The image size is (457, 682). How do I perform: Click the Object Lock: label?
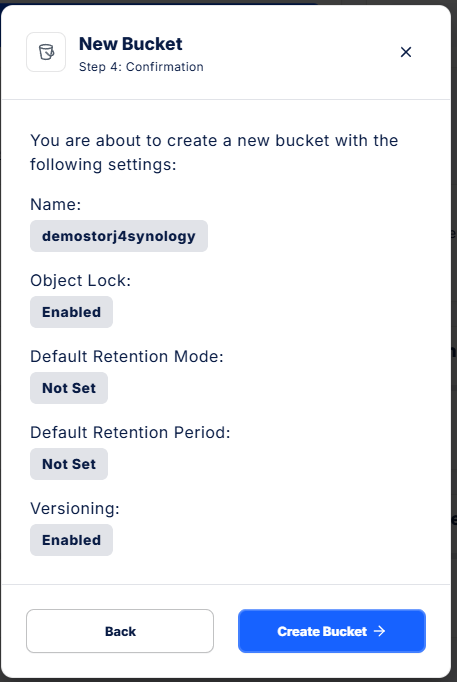[80, 281]
